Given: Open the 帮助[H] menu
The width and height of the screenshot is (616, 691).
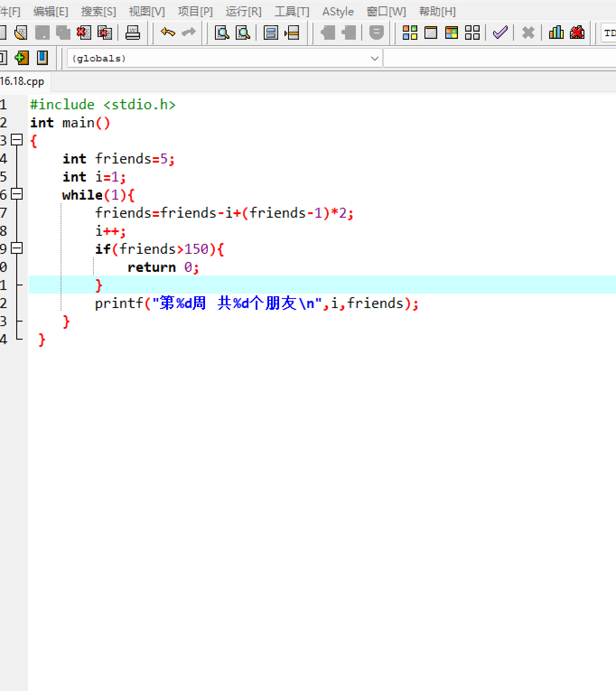Looking at the screenshot, I should tap(437, 12).
